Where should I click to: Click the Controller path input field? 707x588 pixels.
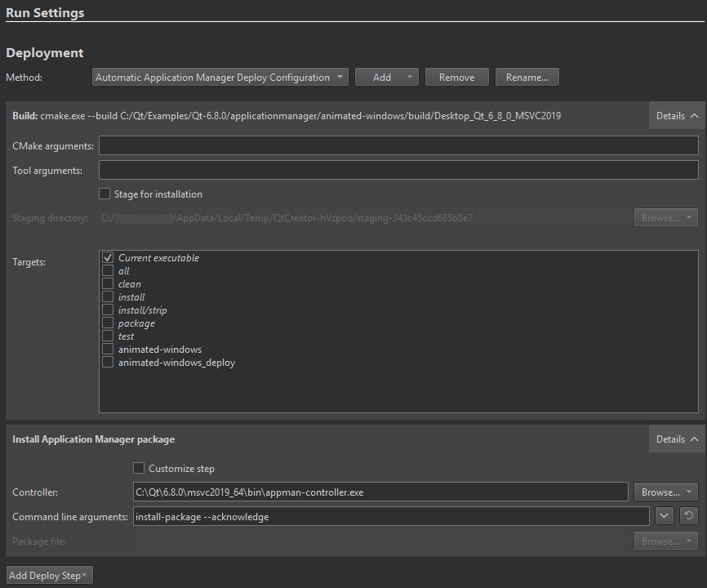pos(380,492)
